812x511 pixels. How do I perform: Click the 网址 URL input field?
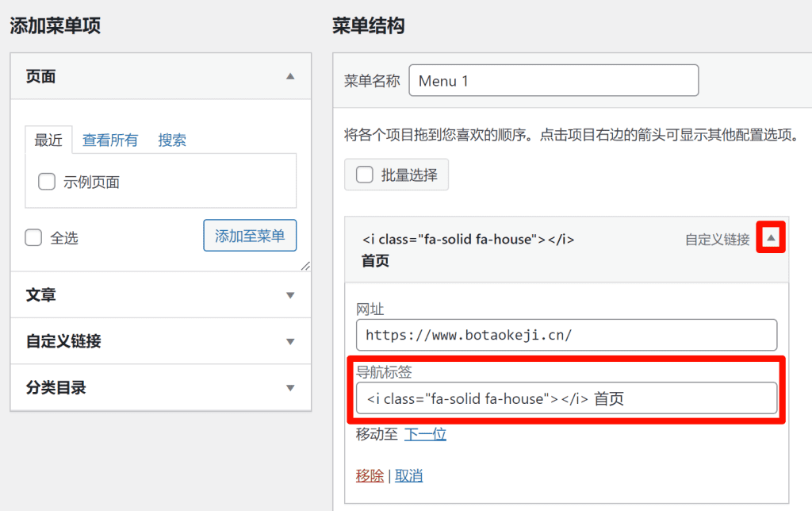pyautogui.click(x=566, y=335)
